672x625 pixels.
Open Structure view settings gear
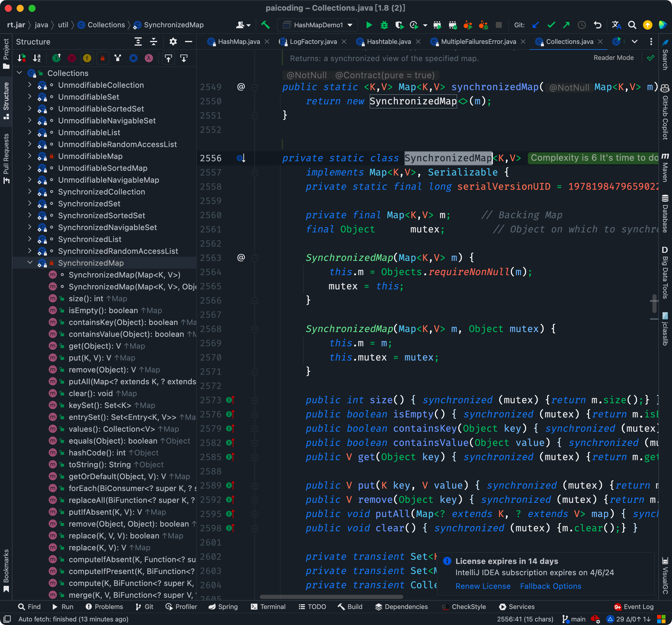click(x=173, y=42)
